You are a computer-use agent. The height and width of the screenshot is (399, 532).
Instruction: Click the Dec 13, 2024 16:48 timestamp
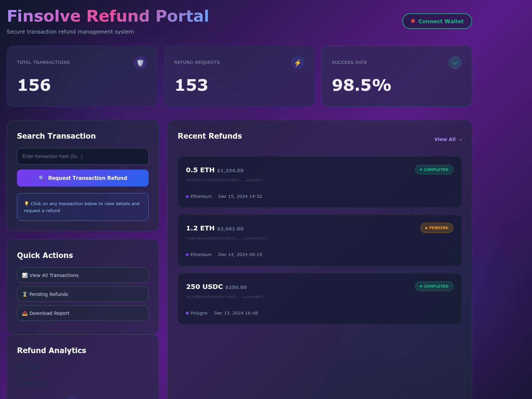point(236,313)
